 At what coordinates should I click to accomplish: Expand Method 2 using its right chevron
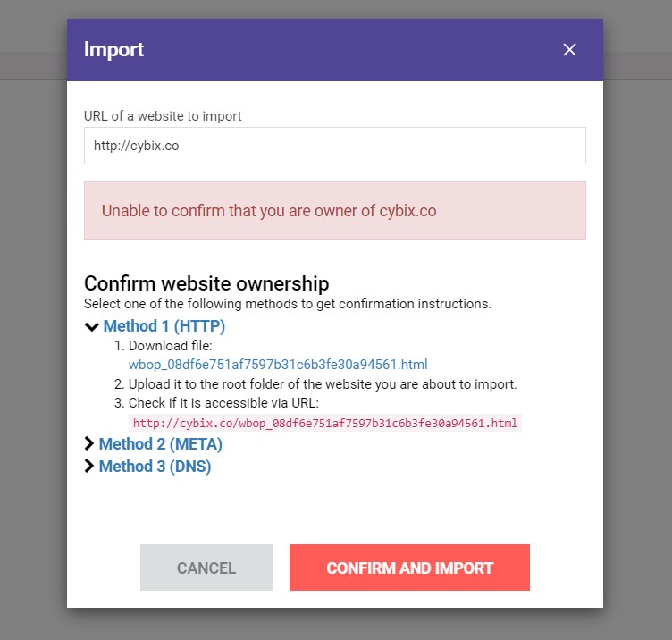(x=89, y=443)
